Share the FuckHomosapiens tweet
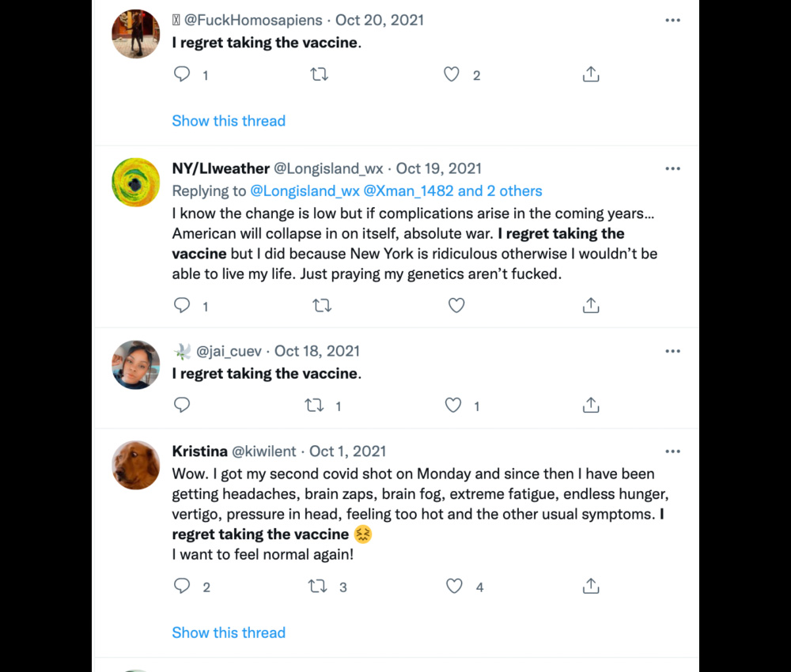Image resolution: width=791 pixels, height=672 pixels. tap(590, 74)
